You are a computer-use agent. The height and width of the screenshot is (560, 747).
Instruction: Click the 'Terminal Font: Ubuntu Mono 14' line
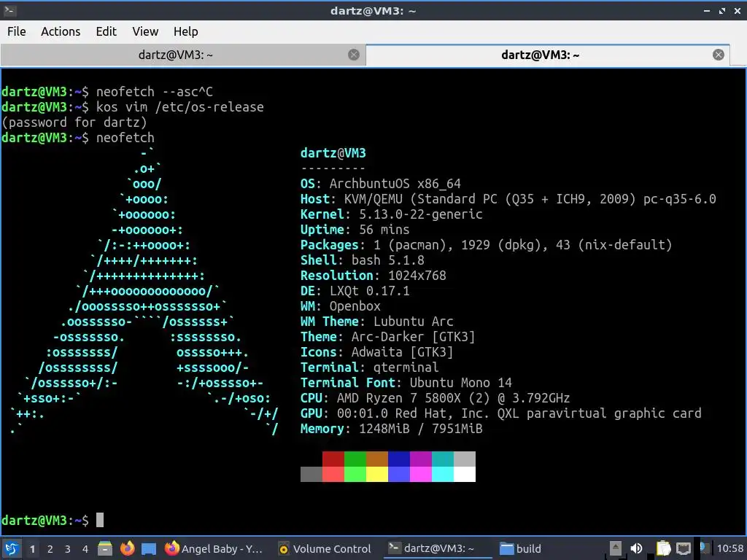(406, 382)
